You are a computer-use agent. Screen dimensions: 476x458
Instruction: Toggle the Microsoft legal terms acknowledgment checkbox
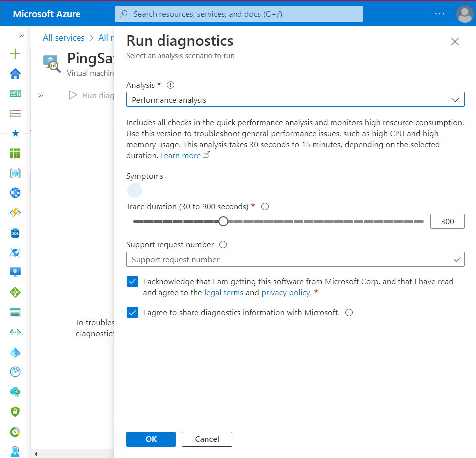pos(132,282)
